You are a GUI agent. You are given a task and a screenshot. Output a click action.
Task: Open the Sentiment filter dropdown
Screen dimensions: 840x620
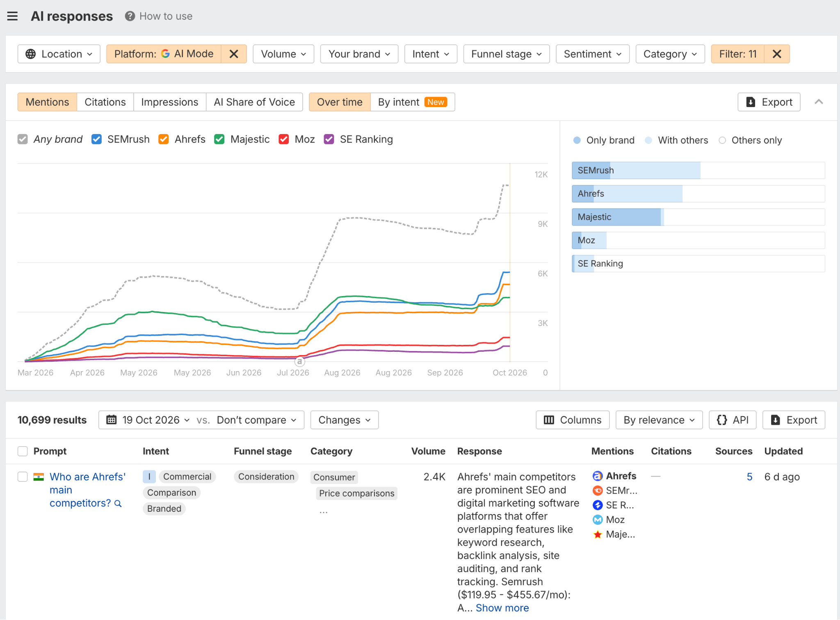pos(593,54)
